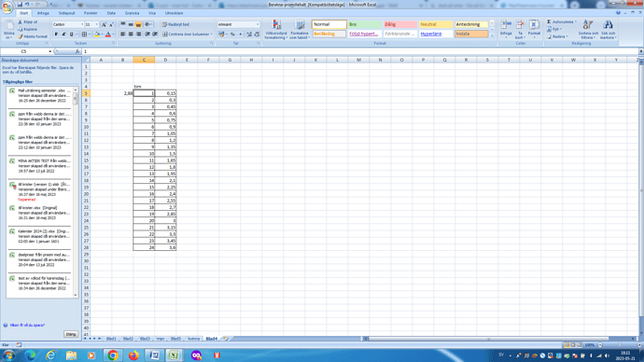Open the Radera dropdown

(557, 36)
